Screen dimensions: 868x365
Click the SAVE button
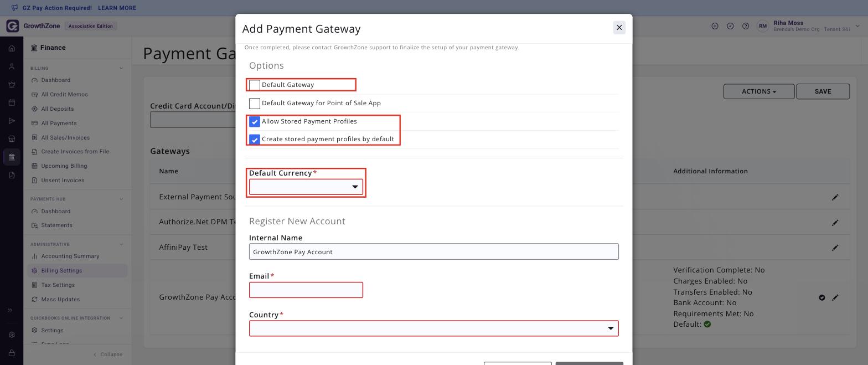[823, 91]
